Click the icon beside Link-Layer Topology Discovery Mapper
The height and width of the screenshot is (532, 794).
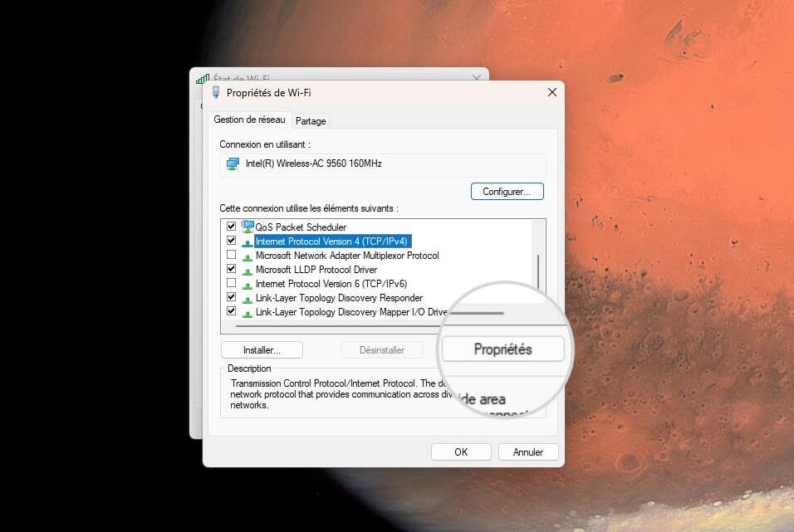248,314
